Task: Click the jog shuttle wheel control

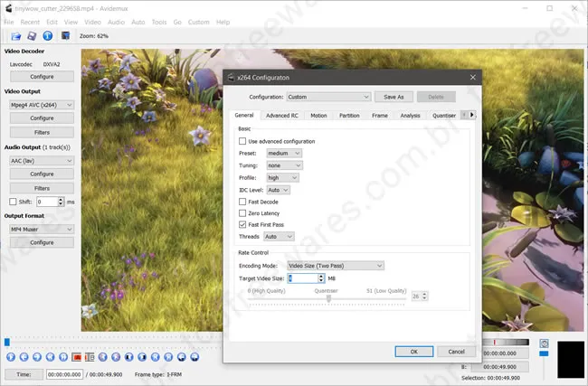Action: click(506, 342)
